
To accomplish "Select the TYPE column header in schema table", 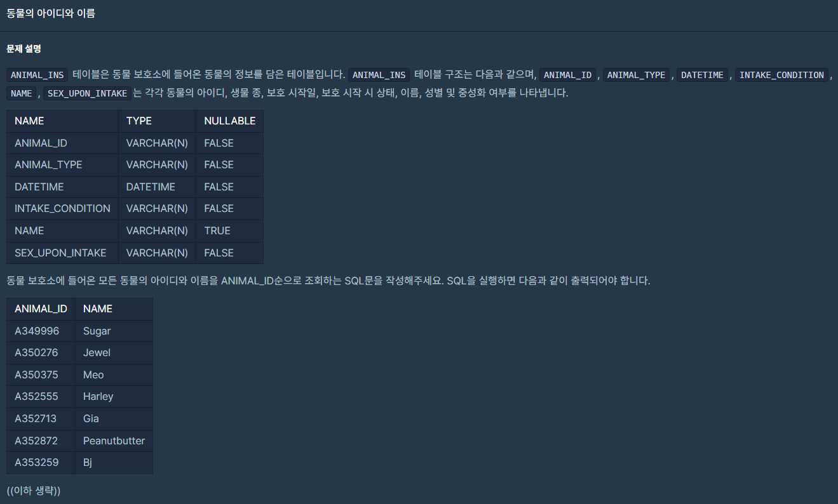I will (139, 121).
